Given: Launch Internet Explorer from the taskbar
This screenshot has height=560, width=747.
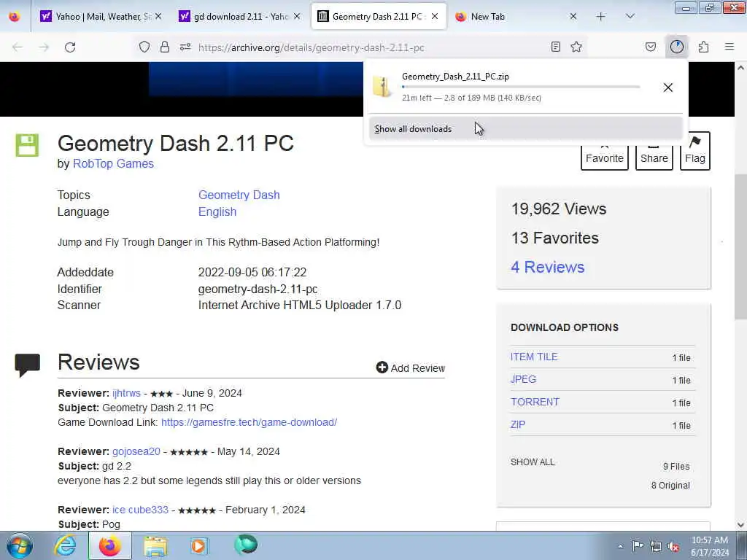Looking at the screenshot, I should 64,545.
